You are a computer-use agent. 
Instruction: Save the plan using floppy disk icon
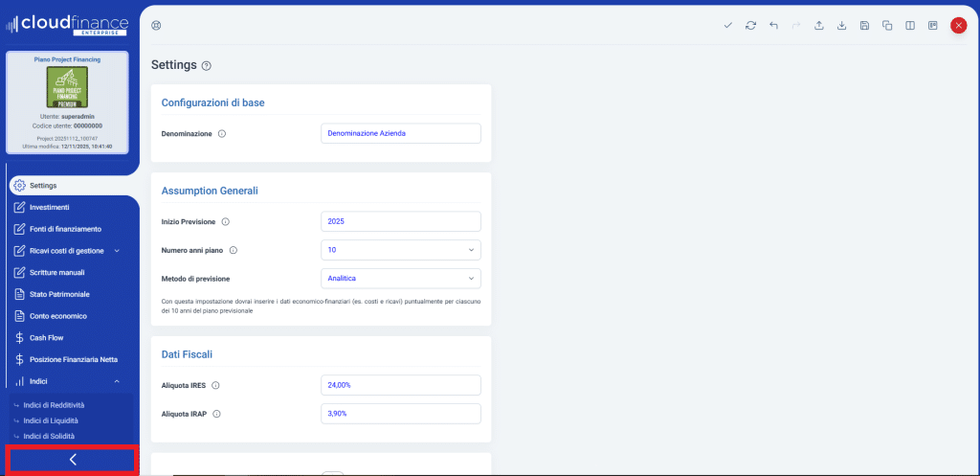coord(865,26)
